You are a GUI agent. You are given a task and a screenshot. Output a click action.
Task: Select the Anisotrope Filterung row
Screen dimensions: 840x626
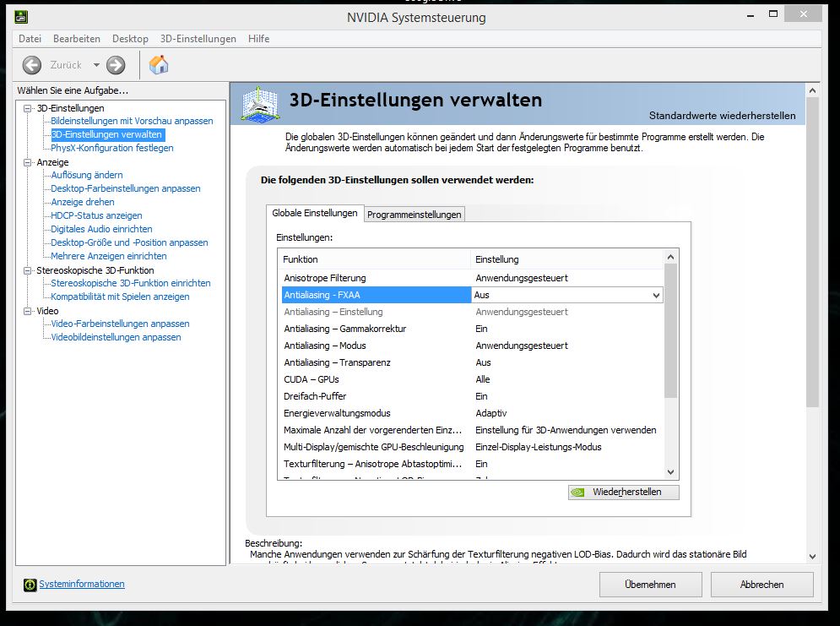pos(472,278)
